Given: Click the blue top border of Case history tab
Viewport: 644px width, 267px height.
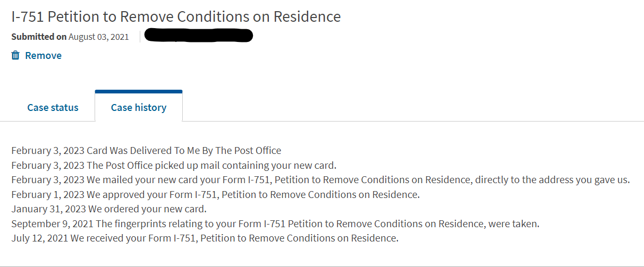Looking at the screenshot, I should pyautogui.click(x=139, y=91).
